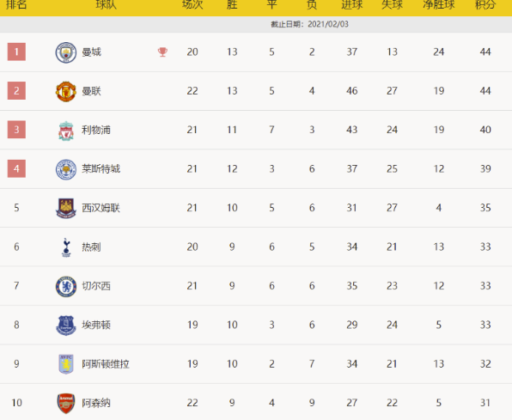The width and height of the screenshot is (512, 420).
Task: Open the 阿斯顿维拉 team name link
Action: pyautogui.click(x=106, y=364)
